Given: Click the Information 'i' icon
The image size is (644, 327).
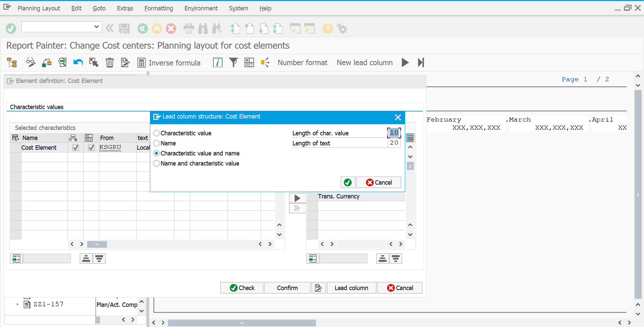Looking at the screenshot, I should 217,63.
